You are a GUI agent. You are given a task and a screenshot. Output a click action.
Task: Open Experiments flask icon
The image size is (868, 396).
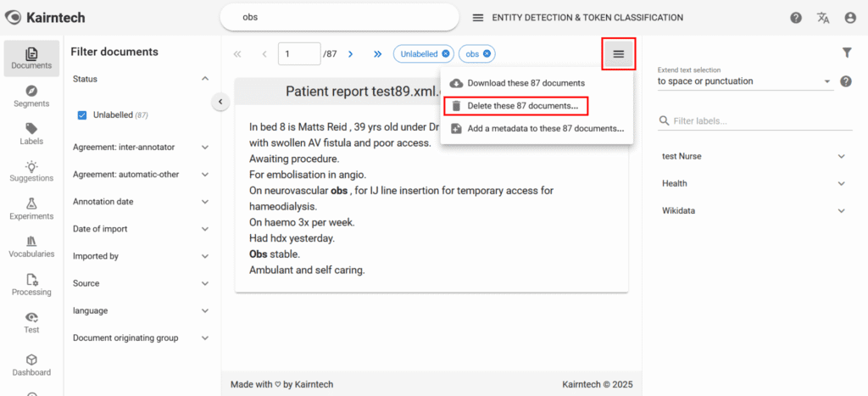pyautogui.click(x=31, y=209)
